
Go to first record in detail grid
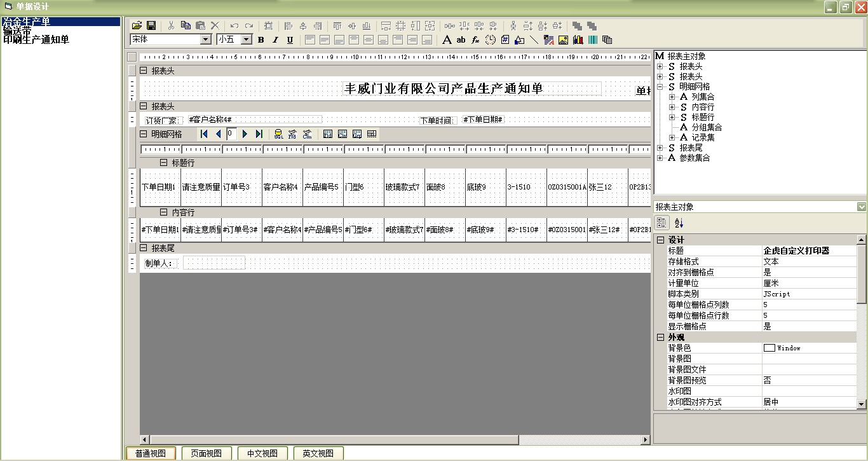click(204, 134)
